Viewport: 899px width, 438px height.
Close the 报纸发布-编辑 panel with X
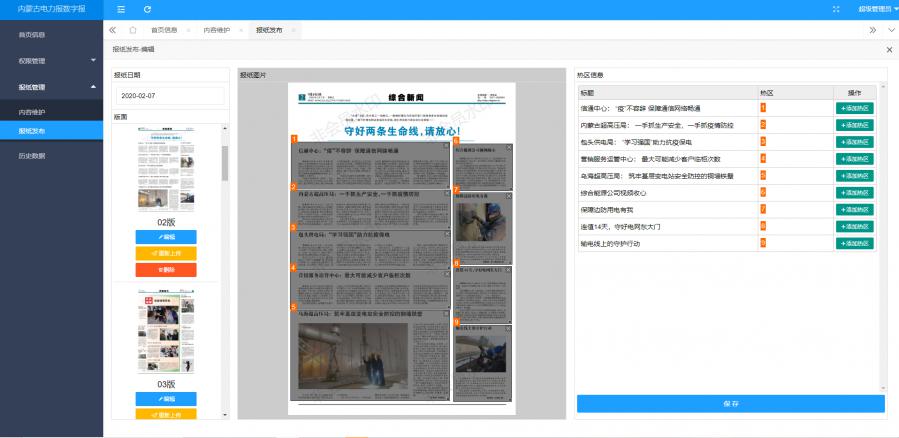tap(889, 49)
